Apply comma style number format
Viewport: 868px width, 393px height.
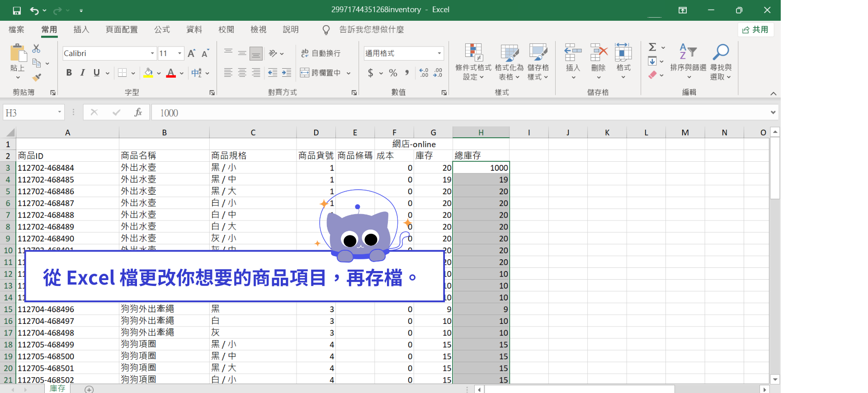pyautogui.click(x=407, y=73)
